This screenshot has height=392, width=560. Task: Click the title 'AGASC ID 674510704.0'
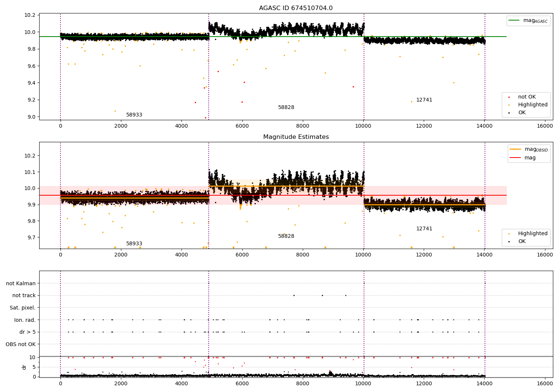click(x=296, y=8)
